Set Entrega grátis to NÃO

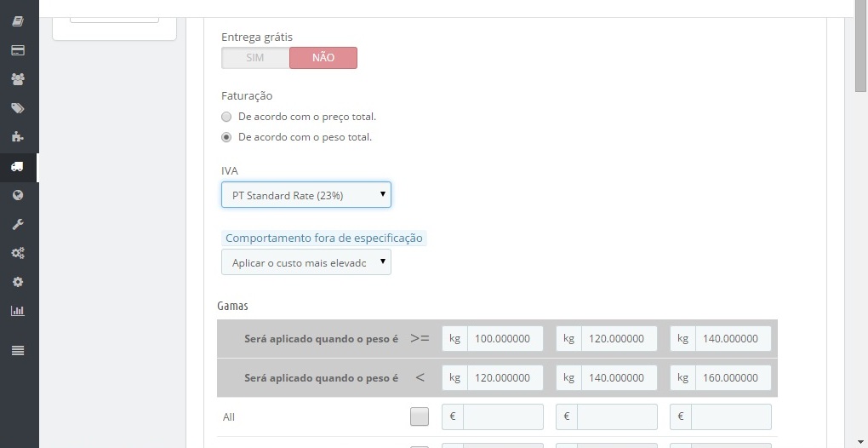pos(323,58)
